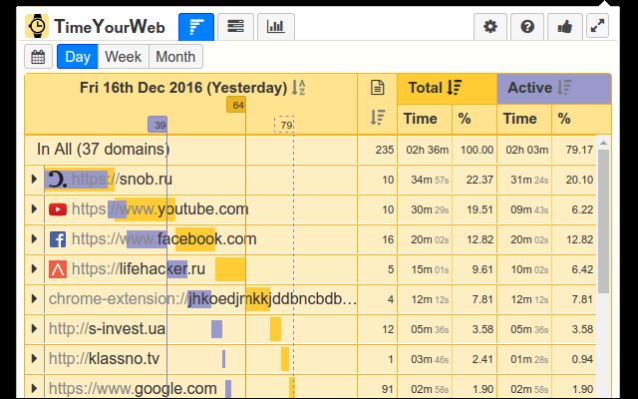
Task: Expand the snob.ru domain row
Action: [x=34, y=179]
